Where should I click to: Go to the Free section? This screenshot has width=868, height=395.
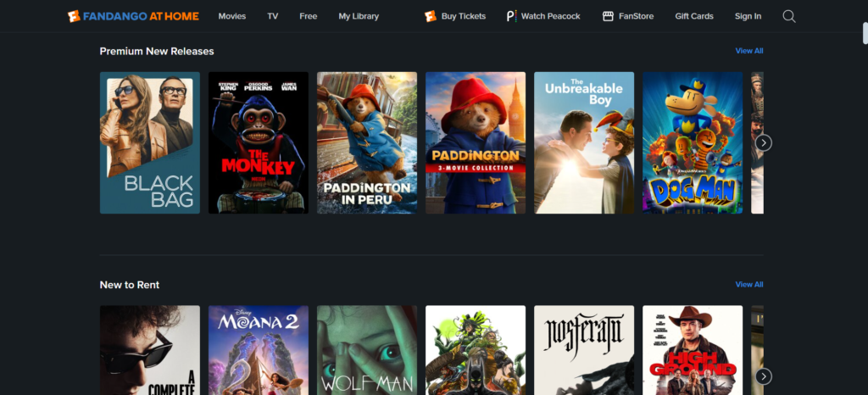(309, 16)
